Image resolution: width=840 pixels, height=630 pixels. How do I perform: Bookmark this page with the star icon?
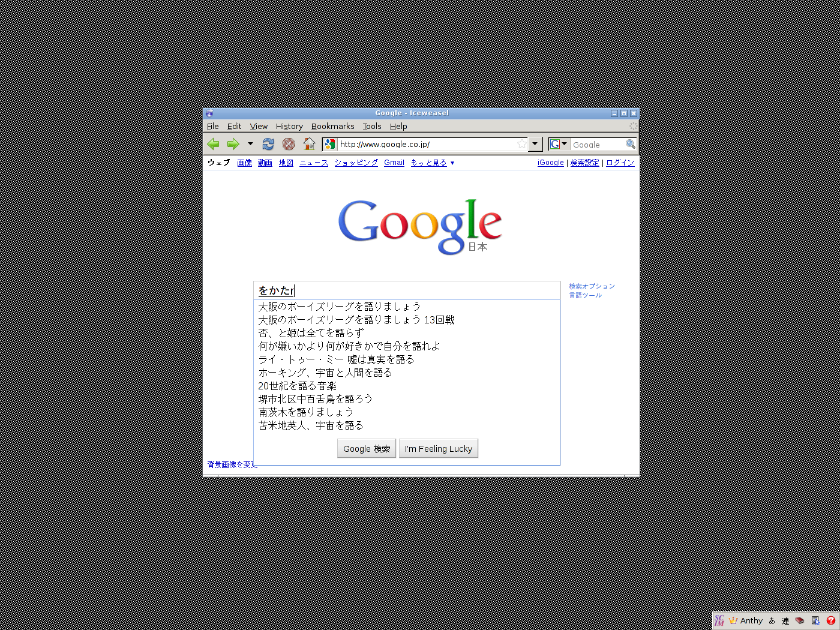point(521,144)
